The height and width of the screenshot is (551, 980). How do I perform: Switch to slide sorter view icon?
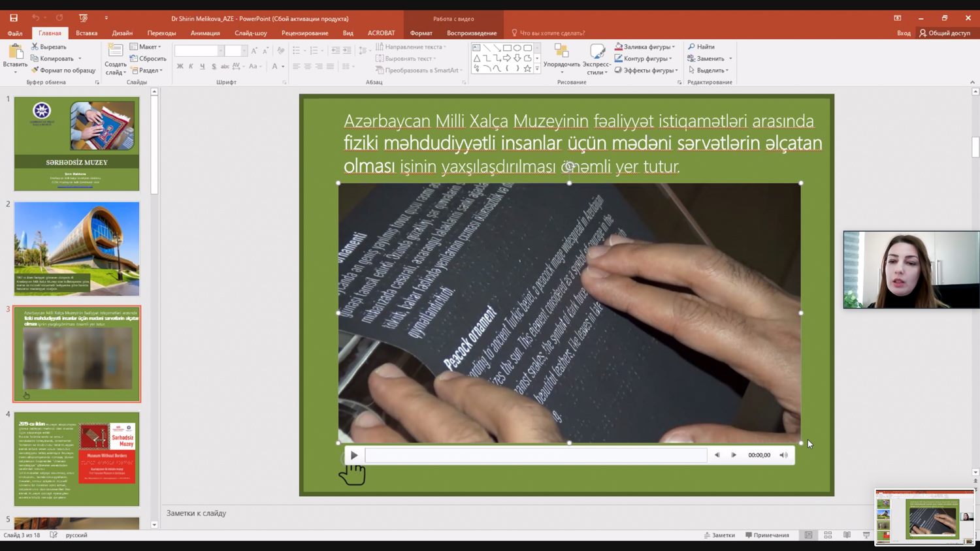(x=828, y=535)
